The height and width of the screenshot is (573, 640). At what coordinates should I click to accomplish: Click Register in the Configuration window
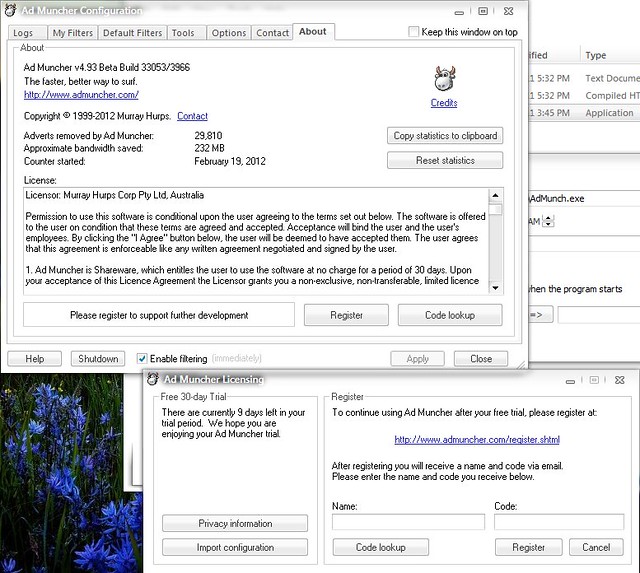(346, 315)
